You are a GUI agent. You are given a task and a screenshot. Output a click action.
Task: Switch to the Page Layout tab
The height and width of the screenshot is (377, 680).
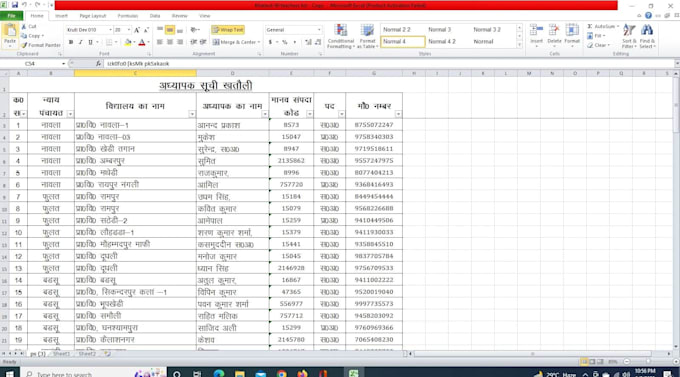click(92, 16)
